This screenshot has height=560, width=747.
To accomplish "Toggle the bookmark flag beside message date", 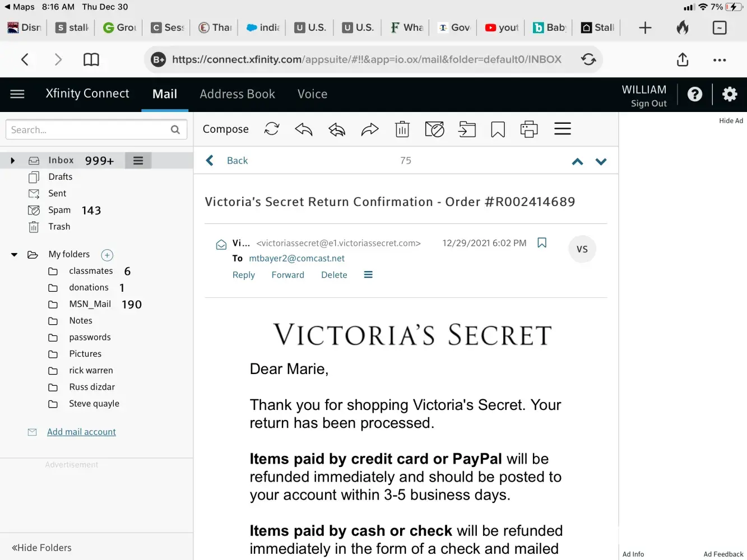I will click(x=542, y=242).
